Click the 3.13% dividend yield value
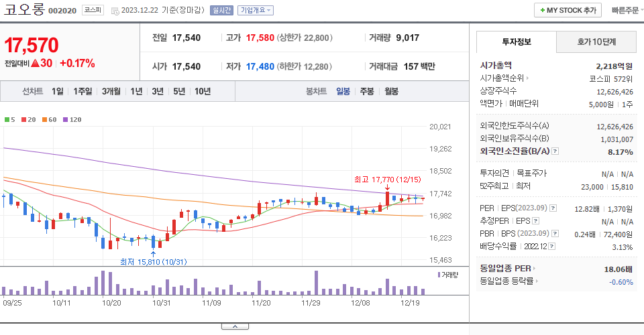 tap(623, 247)
